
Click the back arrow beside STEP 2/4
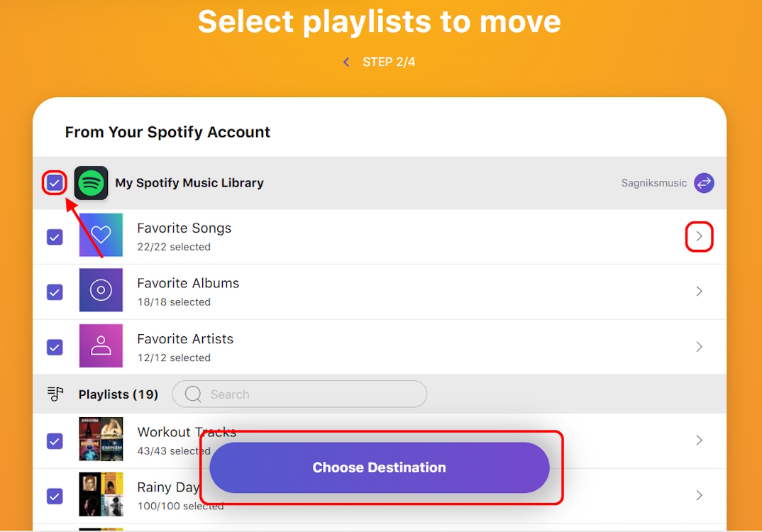(346, 62)
